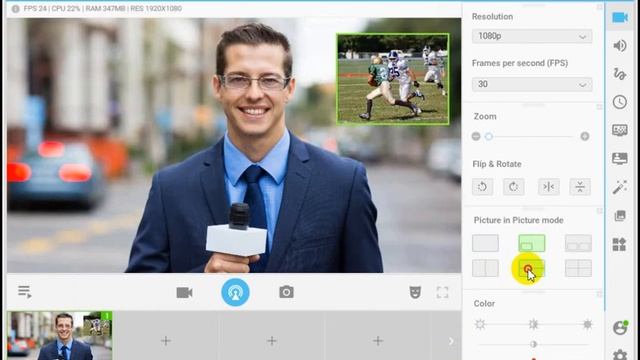The width and height of the screenshot is (640, 360).
Task: Click the blue broadcast streaming button
Action: (236, 292)
